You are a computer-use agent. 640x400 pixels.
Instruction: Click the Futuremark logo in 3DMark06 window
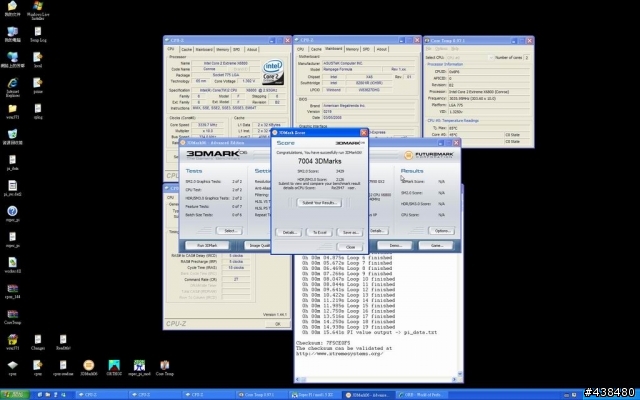pos(429,155)
